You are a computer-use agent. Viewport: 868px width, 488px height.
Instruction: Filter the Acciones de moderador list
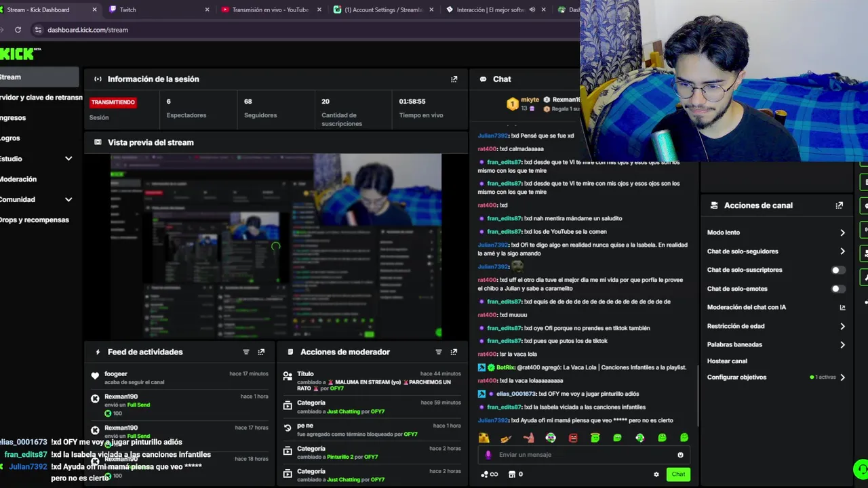coord(439,352)
